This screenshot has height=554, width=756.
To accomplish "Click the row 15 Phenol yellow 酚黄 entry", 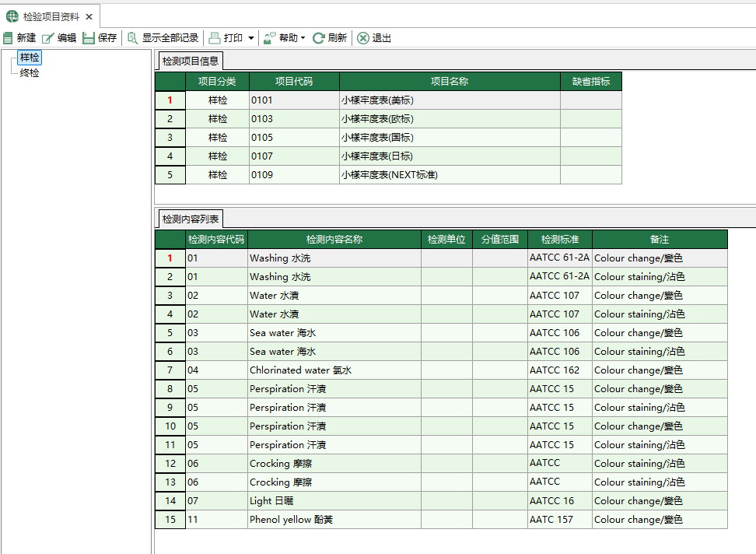I will pos(327,519).
